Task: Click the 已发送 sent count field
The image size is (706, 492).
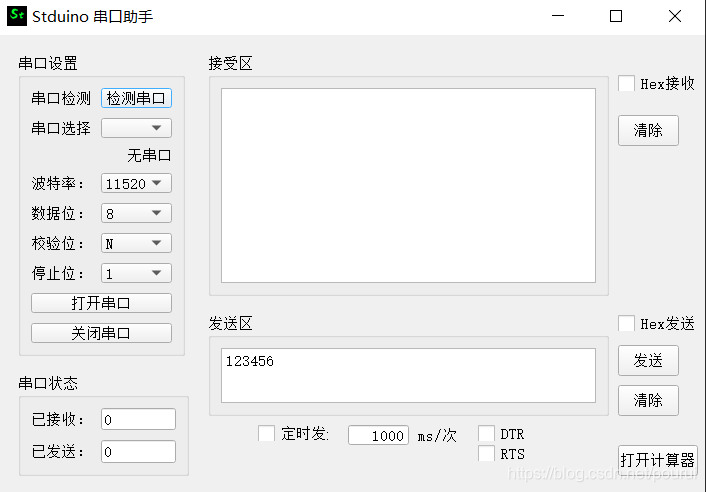Action: [139, 451]
